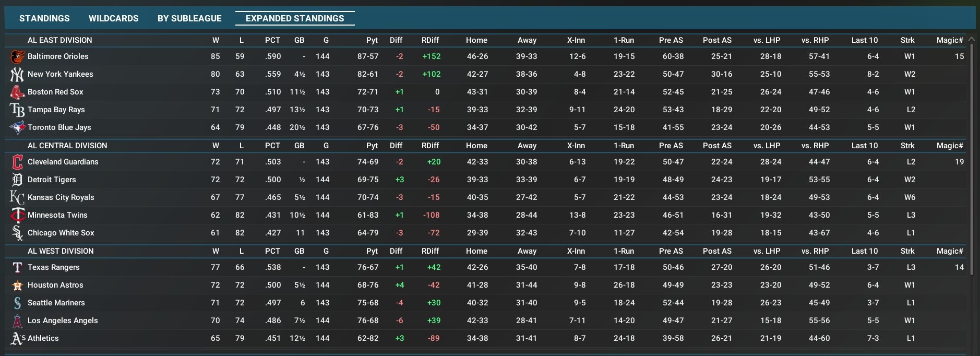Viewport: 980px width, 356px height.
Task: Click the Toronto Blue Jays logo
Action: coord(17,127)
